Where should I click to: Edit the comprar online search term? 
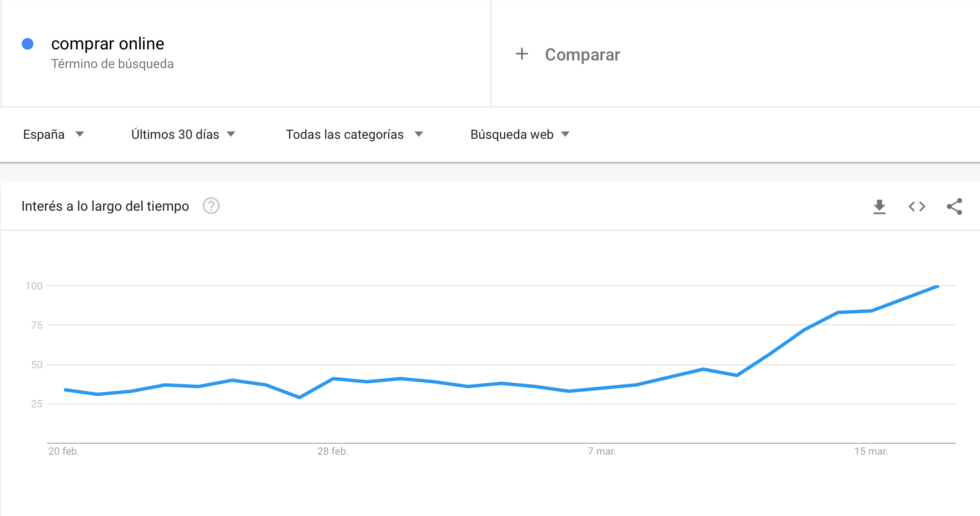pos(108,44)
